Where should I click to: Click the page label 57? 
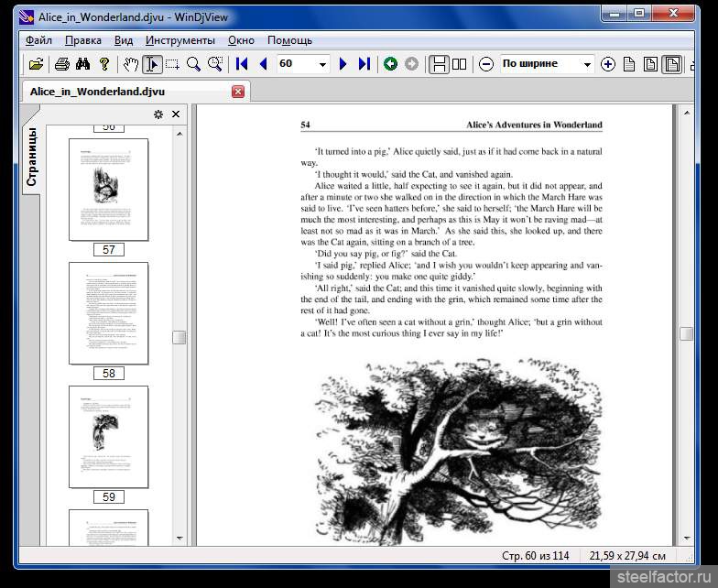point(108,249)
